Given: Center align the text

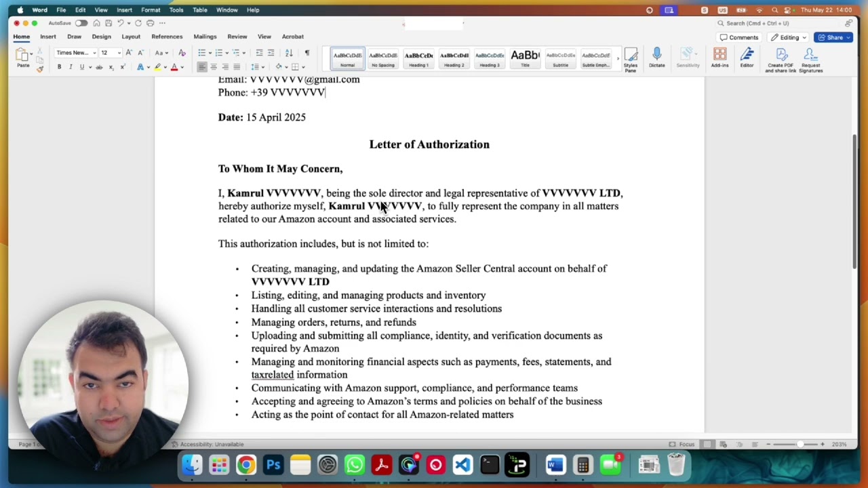Looking at the screenshot, I should click(x=214, y=67).
